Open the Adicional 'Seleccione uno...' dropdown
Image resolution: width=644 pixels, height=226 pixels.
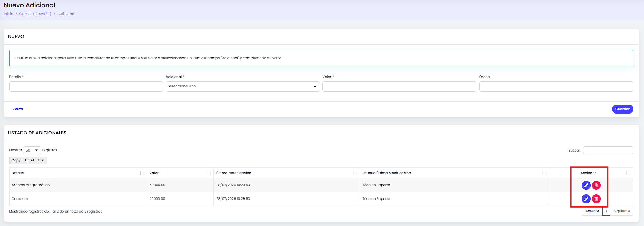[243, 86]
